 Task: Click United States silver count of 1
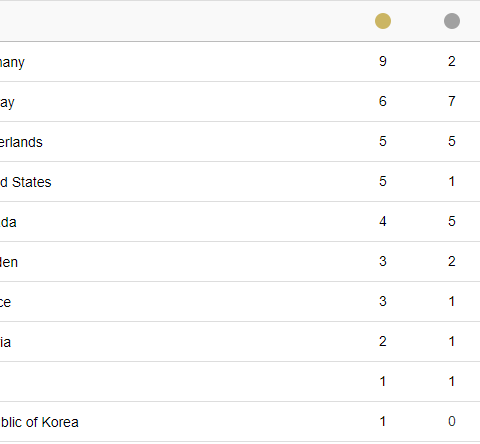tap(452, 181)
